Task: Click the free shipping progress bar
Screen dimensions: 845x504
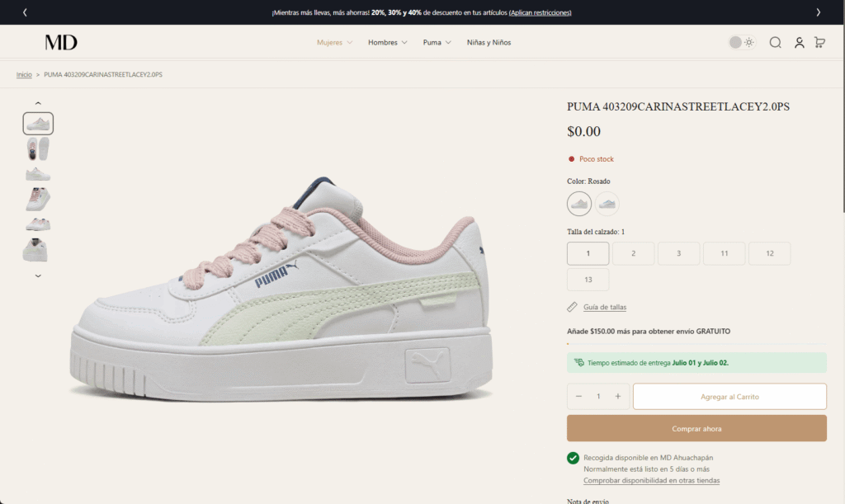Action: [x=696, y=343]
